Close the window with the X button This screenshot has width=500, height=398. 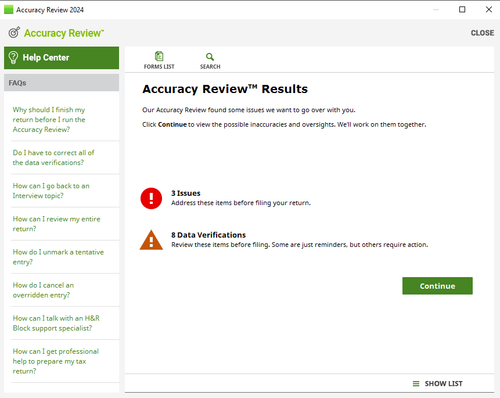pyautogui.click(x=489, y=9)
